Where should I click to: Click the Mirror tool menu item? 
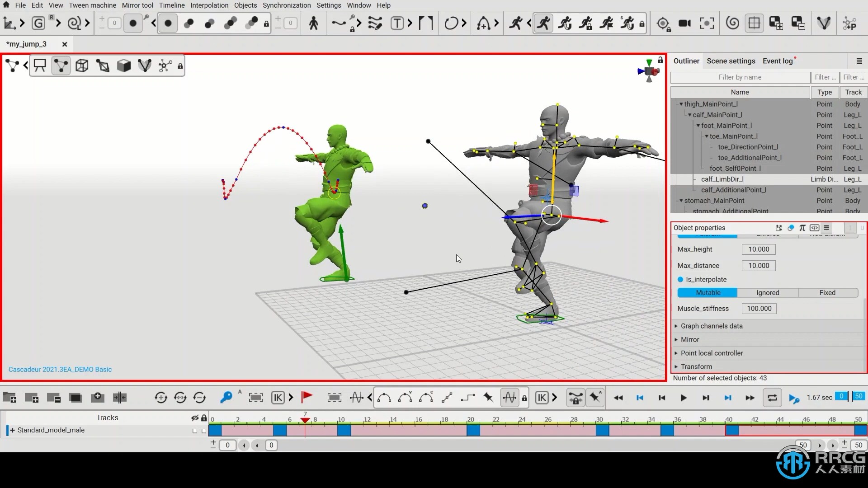(x=137, y=5)
